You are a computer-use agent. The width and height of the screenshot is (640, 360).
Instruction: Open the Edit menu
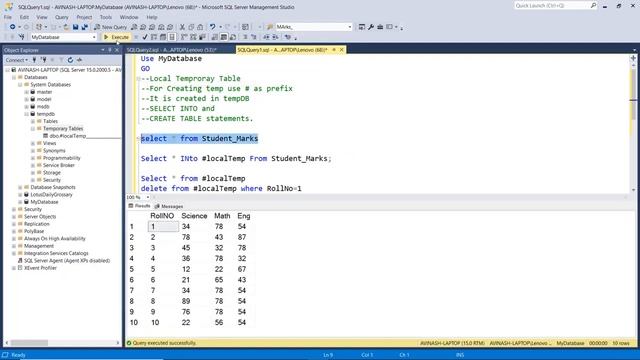24,17
